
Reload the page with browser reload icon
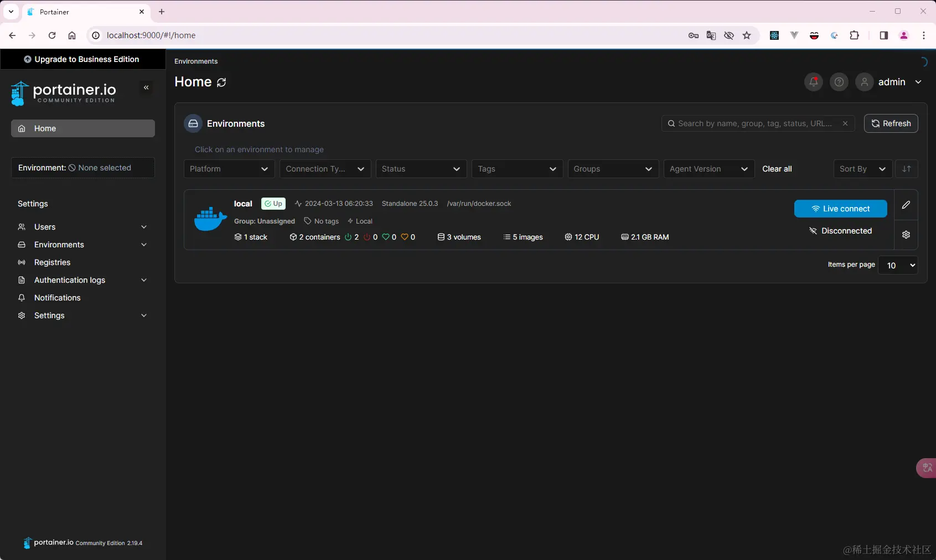52,35
